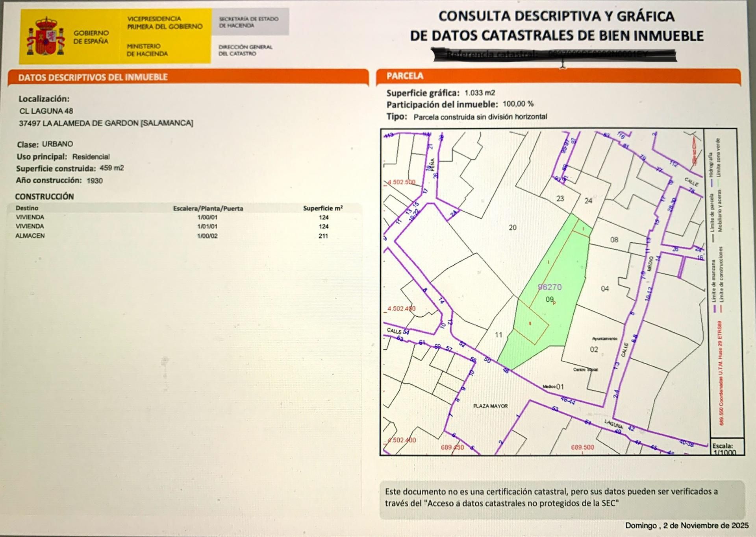Screen dimensions: 756x537
Task: Click parcel number 04 on the map
Action: coord(604,289)
